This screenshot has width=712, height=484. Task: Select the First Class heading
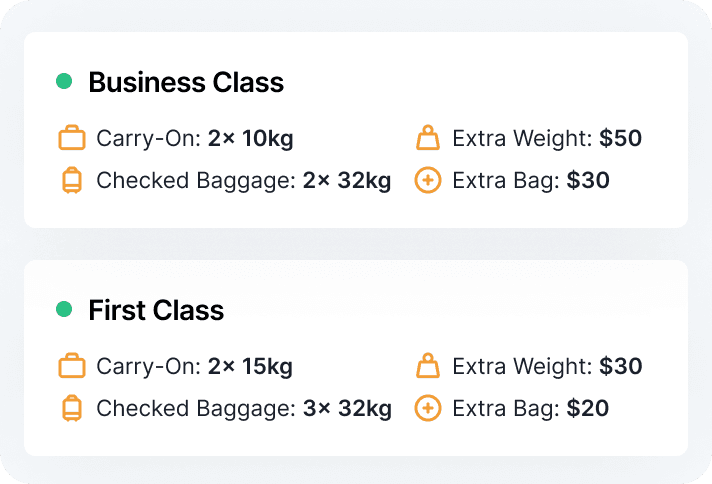[156, 310]
